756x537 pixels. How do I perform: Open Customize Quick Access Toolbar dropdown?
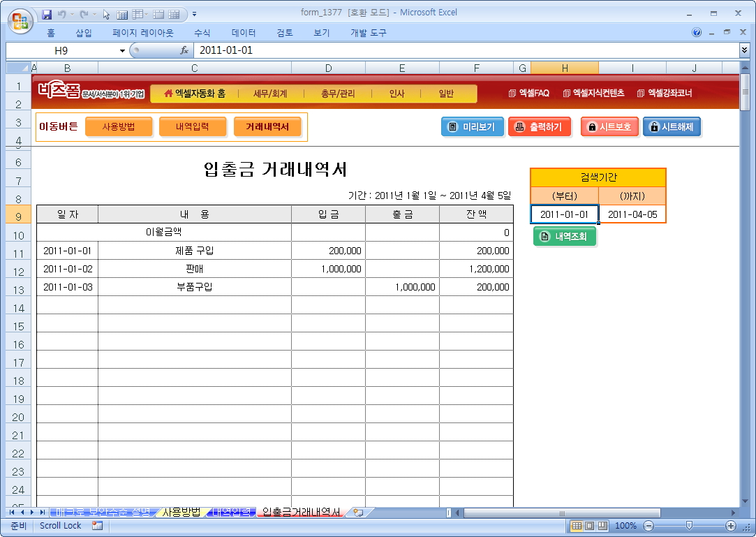pos(194,14)
